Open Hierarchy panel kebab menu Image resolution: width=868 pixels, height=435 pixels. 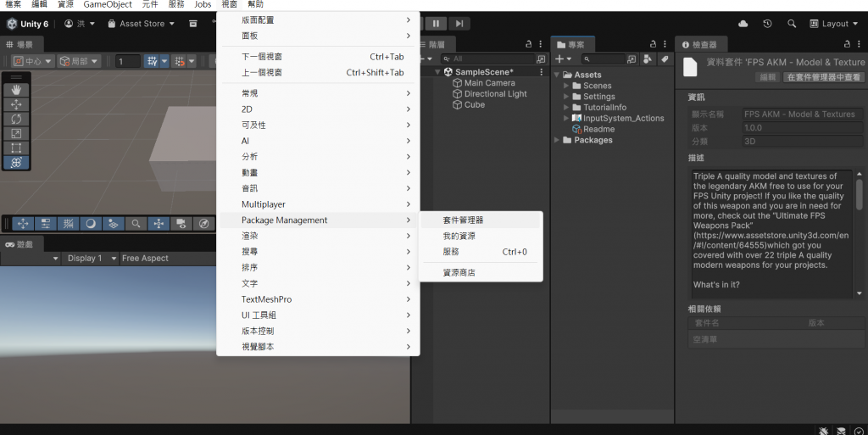pyautogui.click(x=541, y=44)
